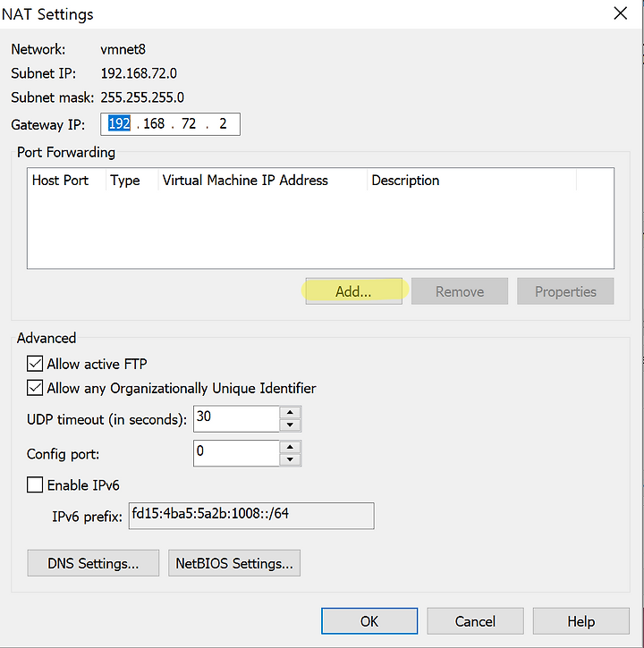Click the Network value vmnet8

(x=123, y=49)
